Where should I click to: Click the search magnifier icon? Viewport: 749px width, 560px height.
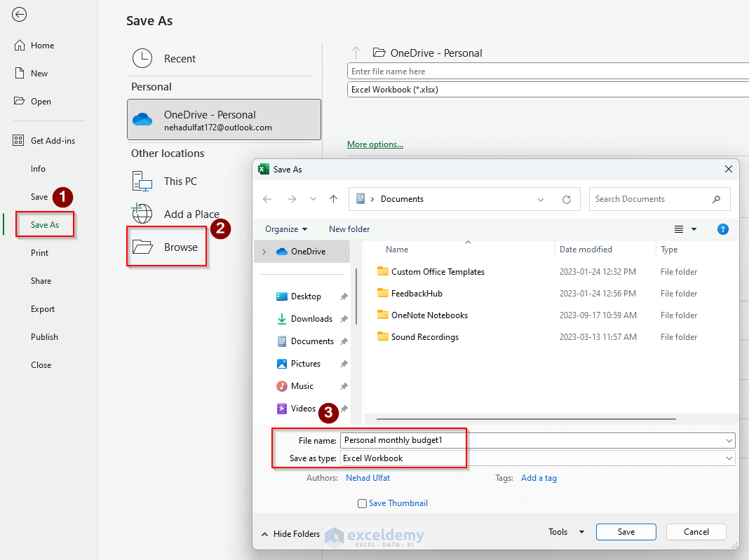[716, 199]
